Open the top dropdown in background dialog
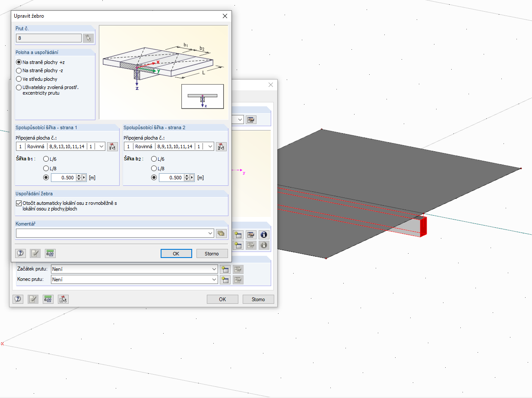The image size is (532, 398). tap(240, 120)
